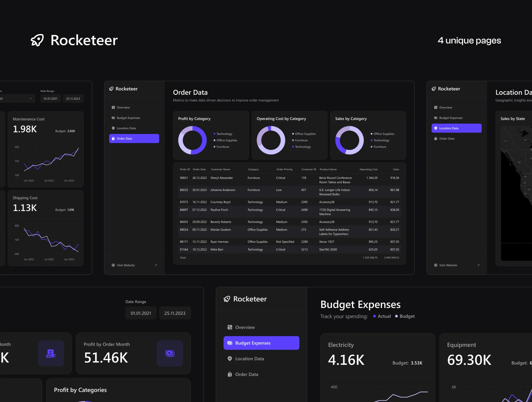Click the arrow icon next to Visit Website in Order Data panel
Screen dimensions: 532x402
(156, 265)
